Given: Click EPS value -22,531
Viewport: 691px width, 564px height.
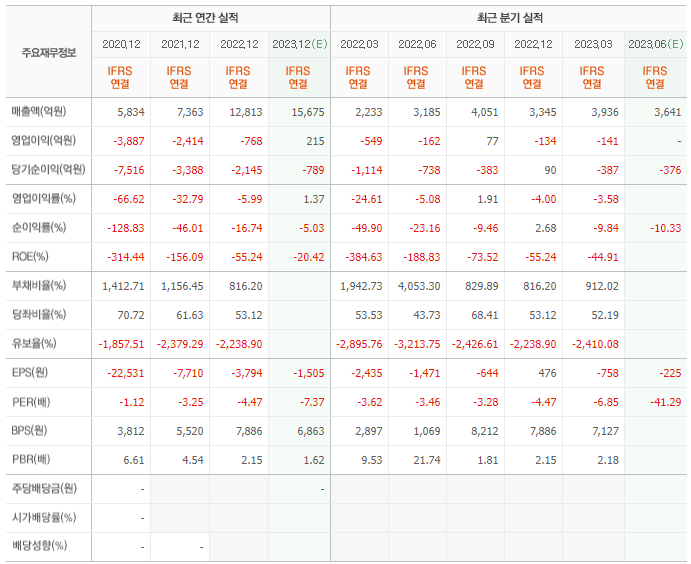Looking at the screenshot, I should (x=126, y=374).
